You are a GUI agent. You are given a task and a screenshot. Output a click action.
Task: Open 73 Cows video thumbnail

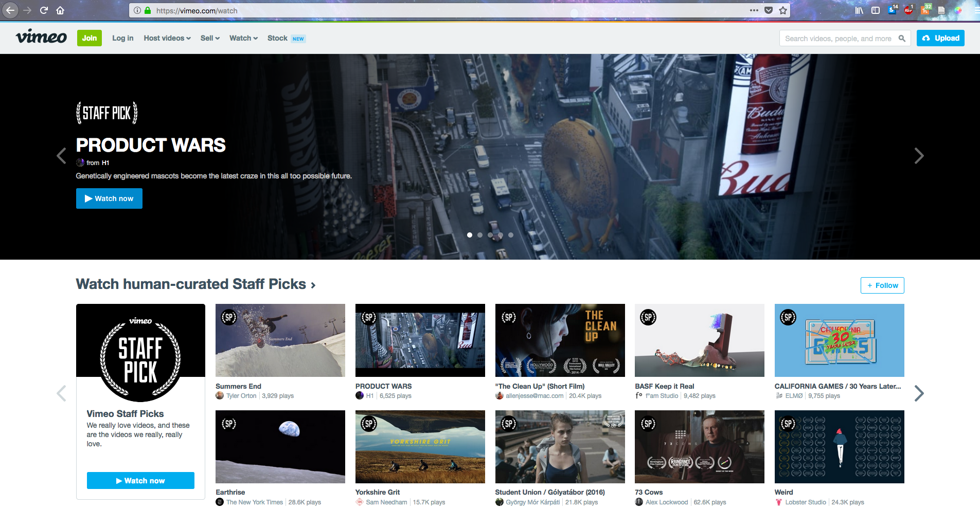[700, 447]
